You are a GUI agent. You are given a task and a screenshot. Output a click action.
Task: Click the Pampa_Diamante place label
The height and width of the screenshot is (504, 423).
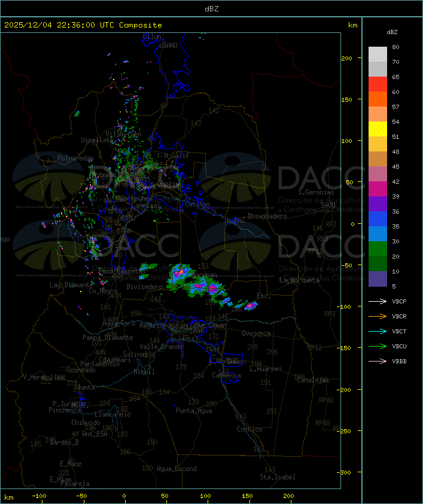[108, 338]
